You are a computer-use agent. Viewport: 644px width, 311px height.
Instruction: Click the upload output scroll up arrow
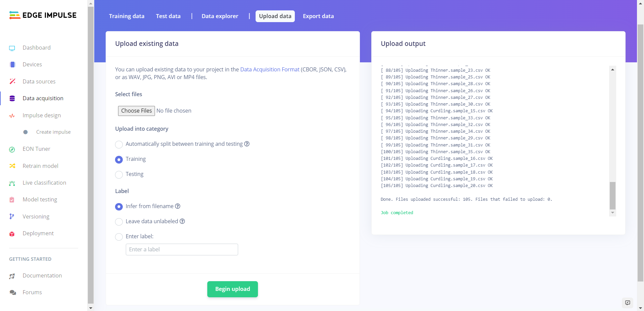pyautogui.click(x=612, y=69)
